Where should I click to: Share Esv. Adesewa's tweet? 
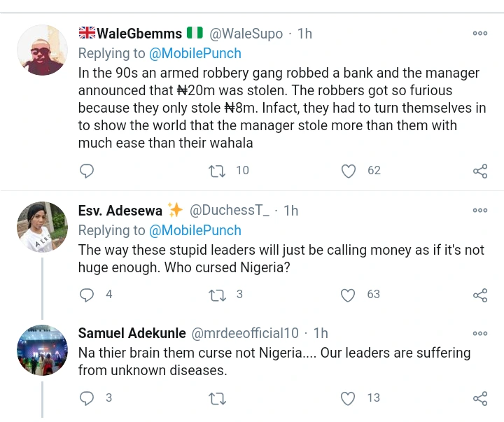click(x=480, y=295)
